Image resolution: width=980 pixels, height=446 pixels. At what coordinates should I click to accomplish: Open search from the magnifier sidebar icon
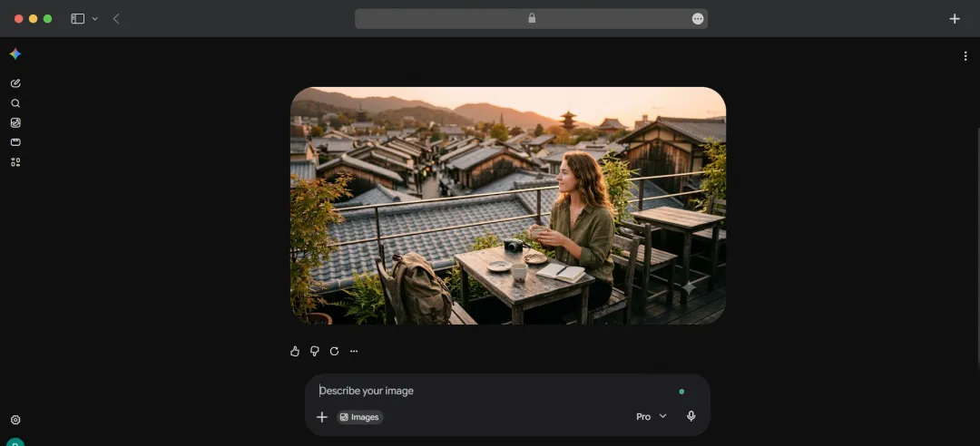(15, 103)
